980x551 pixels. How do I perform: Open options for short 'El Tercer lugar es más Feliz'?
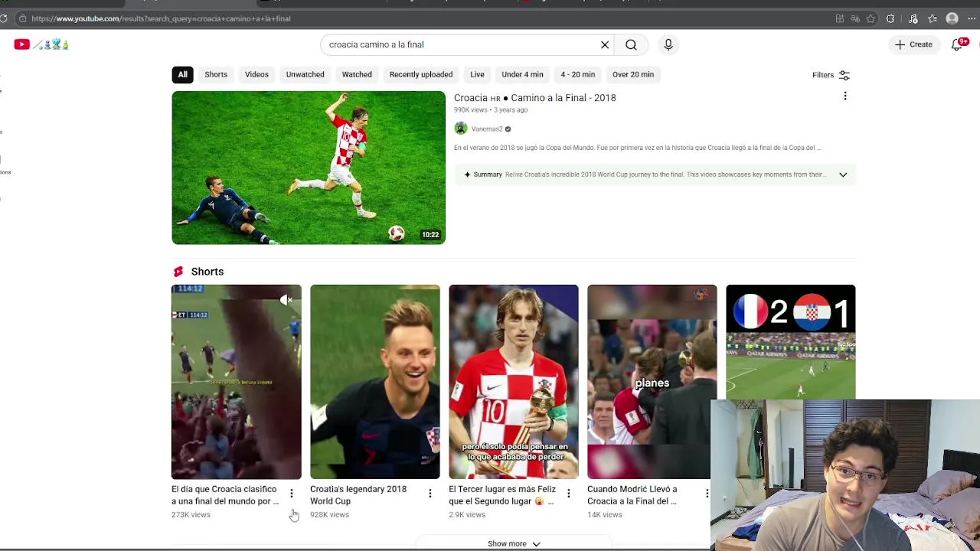[x=569, y=494]
